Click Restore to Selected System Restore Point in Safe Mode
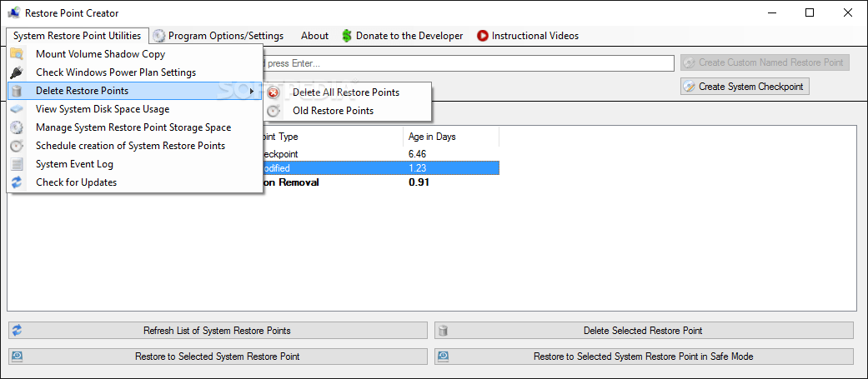The height and width of the screenshot is (379, 868). pos(644,357)
